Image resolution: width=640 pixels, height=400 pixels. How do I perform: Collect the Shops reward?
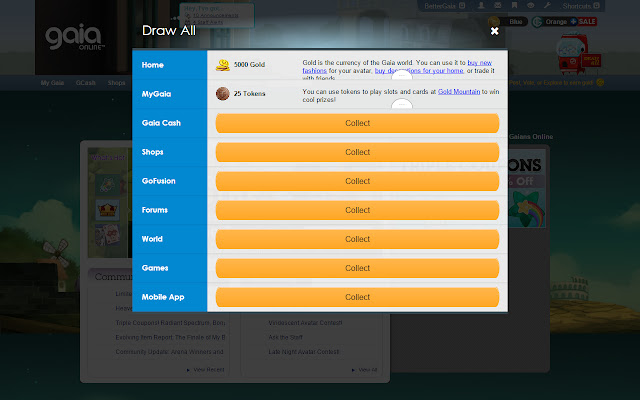coord(357,152)
